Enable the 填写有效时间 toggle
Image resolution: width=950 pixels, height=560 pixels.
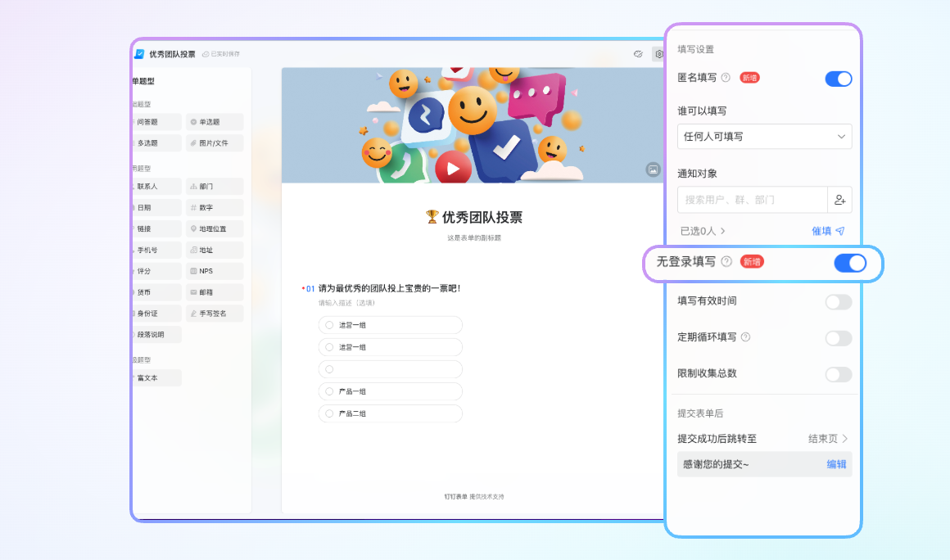coord(838,302)
